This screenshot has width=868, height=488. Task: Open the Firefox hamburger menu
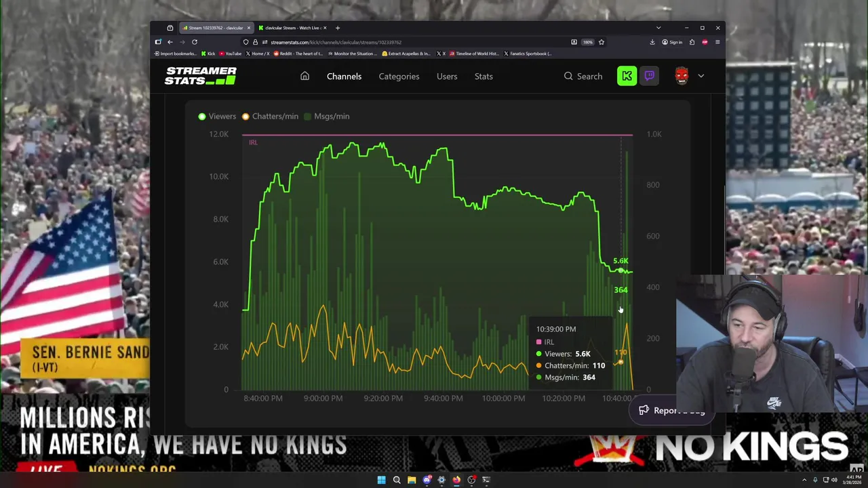coord(717,42)
